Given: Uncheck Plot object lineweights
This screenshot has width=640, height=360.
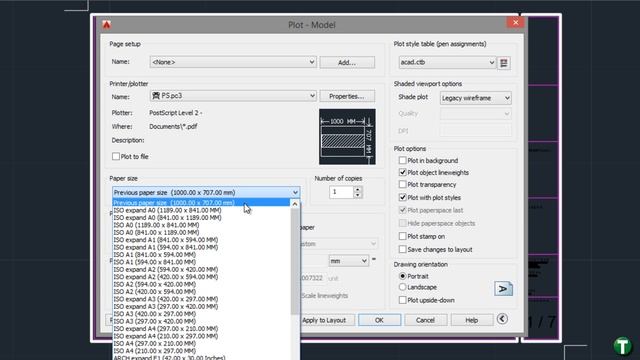Looking at the screenshot, I should click(x=402, y=173).
